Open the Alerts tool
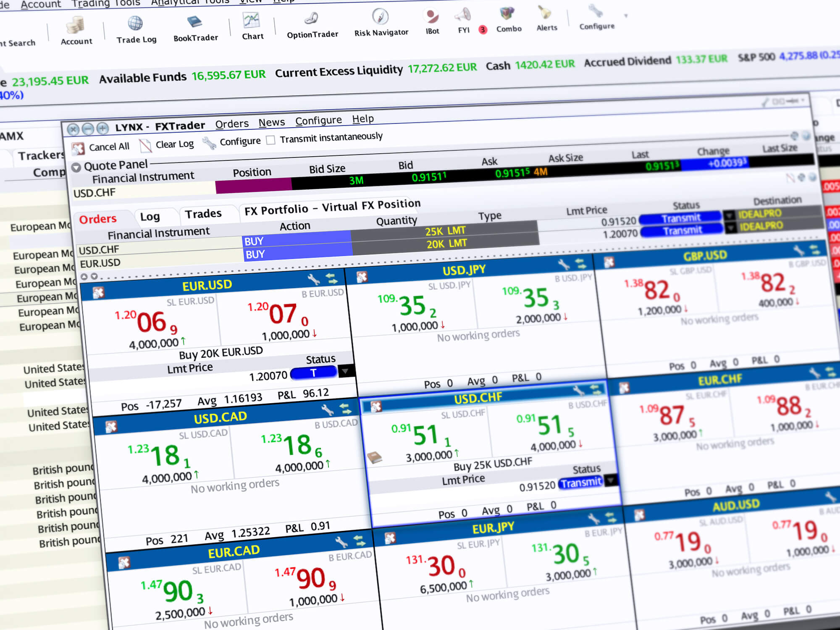This screenshot has height=630, width=840. 546,19
